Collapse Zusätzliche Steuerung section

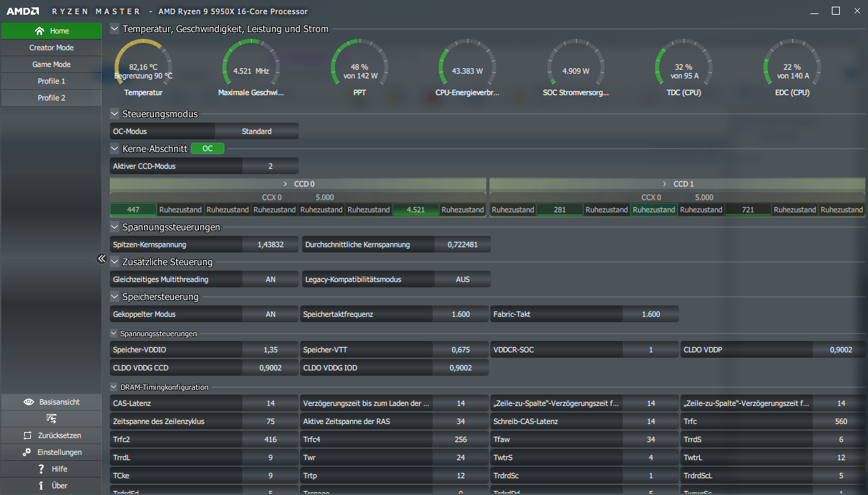(x=115, y=262)
